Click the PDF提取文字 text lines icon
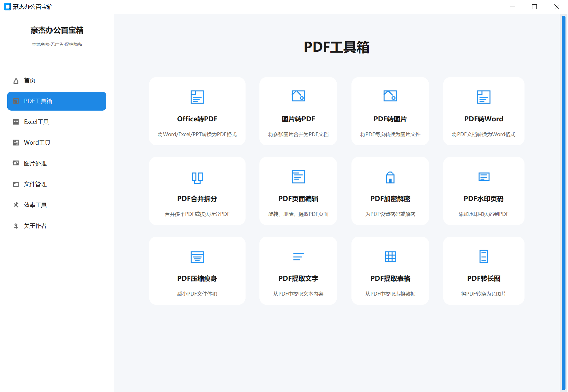This screenshot has height=392, width=568. (x=298, y=257)
